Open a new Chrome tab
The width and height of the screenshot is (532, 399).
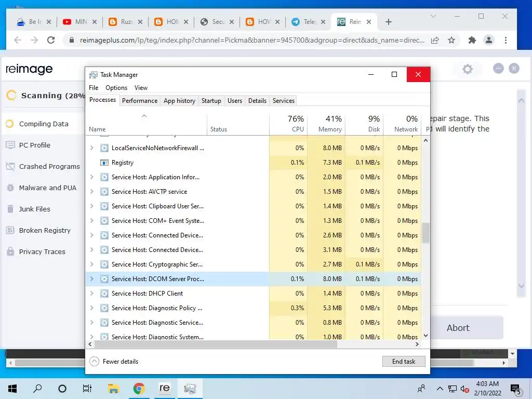(389, 22)
